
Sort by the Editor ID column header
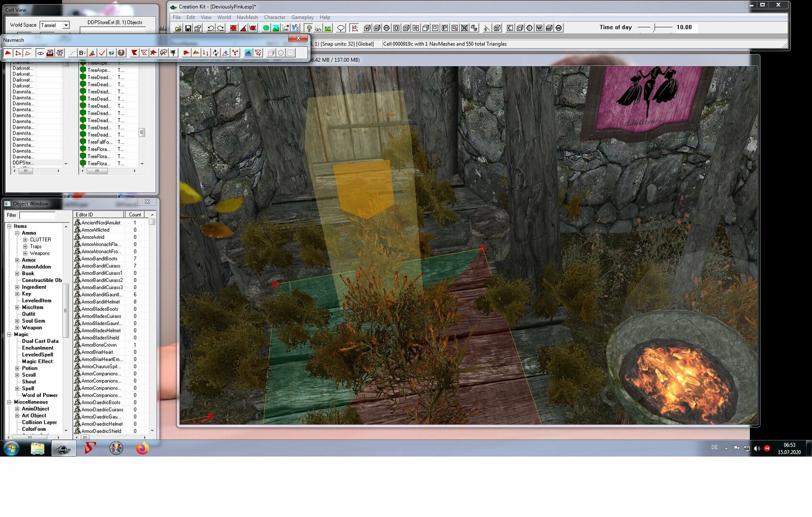pyautogui.click(x=98, y=214)
